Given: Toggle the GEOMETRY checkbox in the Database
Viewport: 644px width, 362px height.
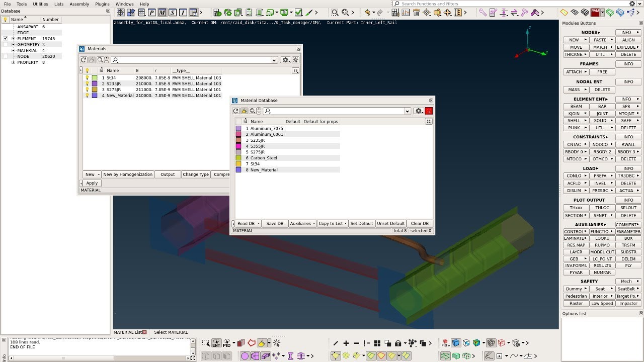Looking at the screenshot, I should (x=6, y=45).
